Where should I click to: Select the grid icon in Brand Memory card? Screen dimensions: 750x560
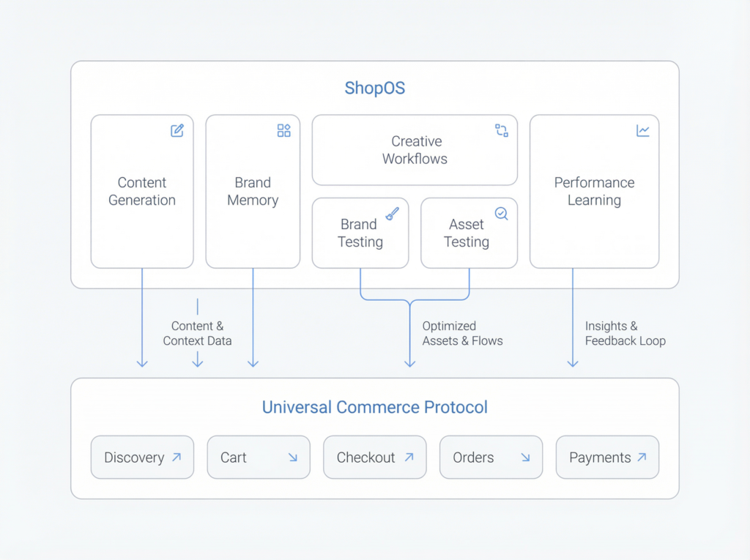(x=284, y=130)
